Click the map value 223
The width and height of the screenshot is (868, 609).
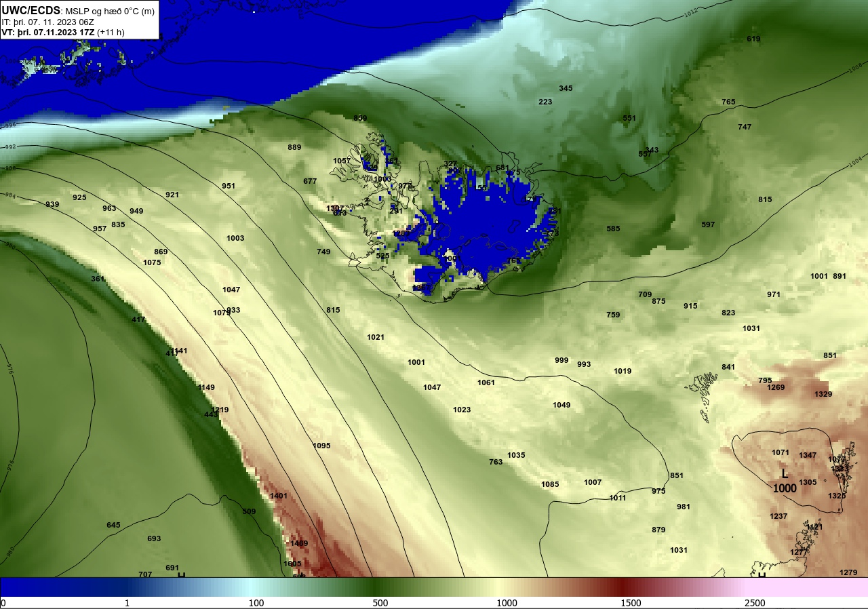pos(545,102)
